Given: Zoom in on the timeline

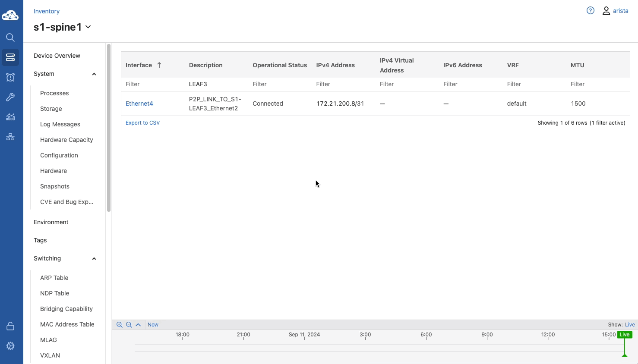Looking at the screenshot, I should click(x=120, y=325).
